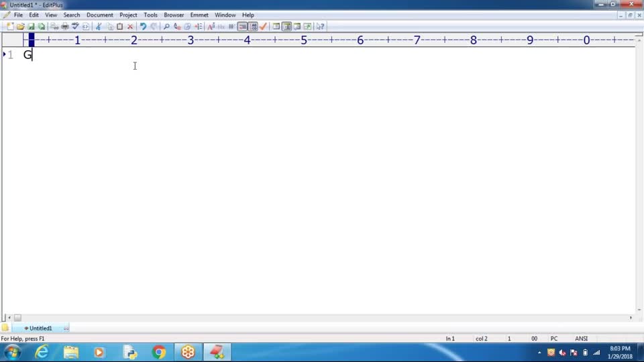The width and height of the screenshot is (644, 362).
Task: Click the Cut scissors icon
Action: point(99,27)
